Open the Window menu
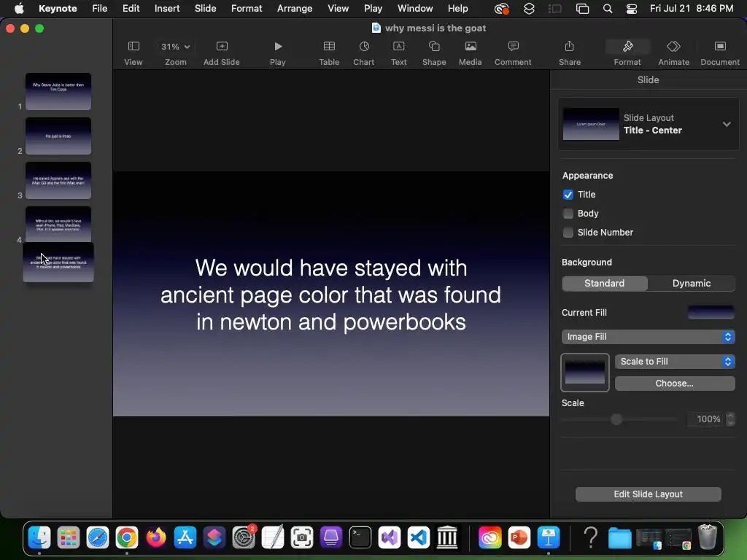The image size is (747, 560). point(415,9)
